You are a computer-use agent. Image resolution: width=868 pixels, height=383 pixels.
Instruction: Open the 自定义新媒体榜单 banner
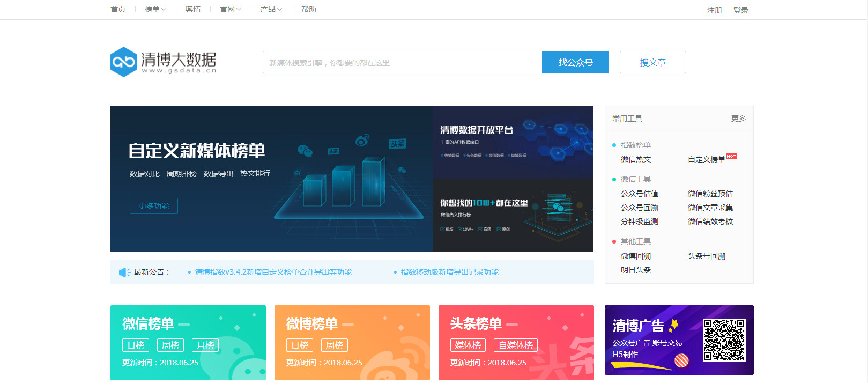[271, 179]
